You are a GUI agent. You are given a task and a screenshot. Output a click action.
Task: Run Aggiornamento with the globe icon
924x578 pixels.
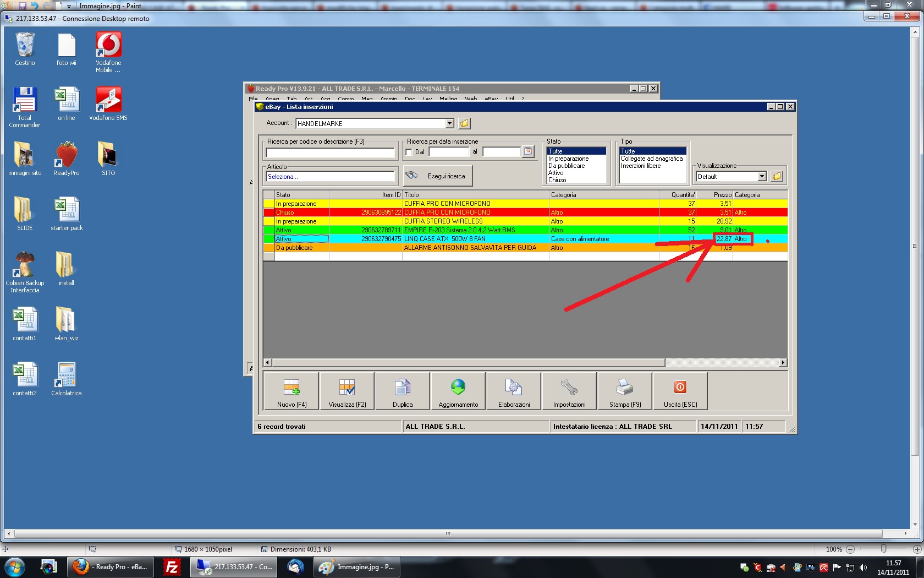(x=458, y=391)
